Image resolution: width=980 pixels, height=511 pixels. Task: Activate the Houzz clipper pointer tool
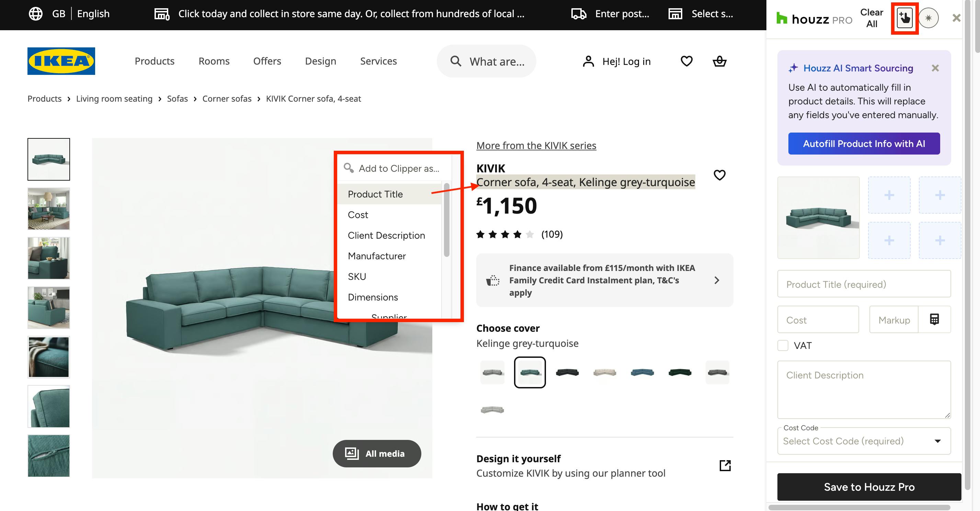[904, 18]
